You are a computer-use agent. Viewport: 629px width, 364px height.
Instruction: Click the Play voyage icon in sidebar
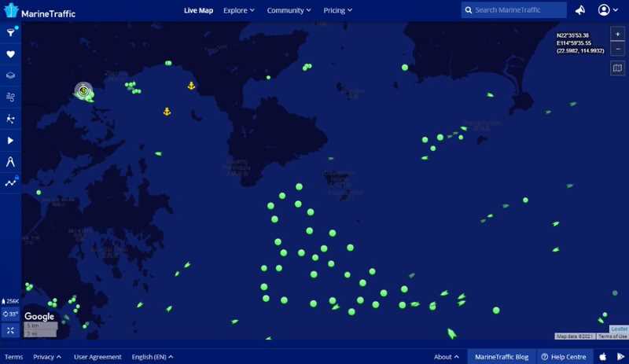click(10, 141)
